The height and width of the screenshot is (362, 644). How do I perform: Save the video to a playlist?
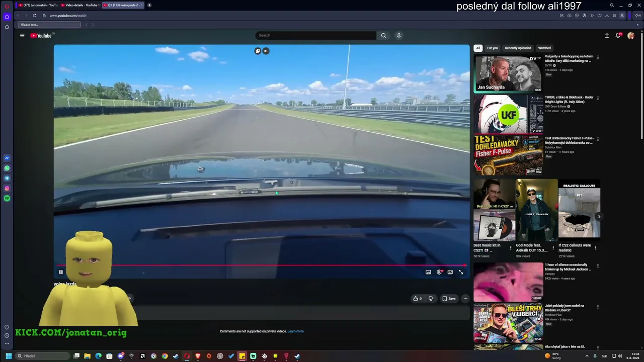[449, 299]
